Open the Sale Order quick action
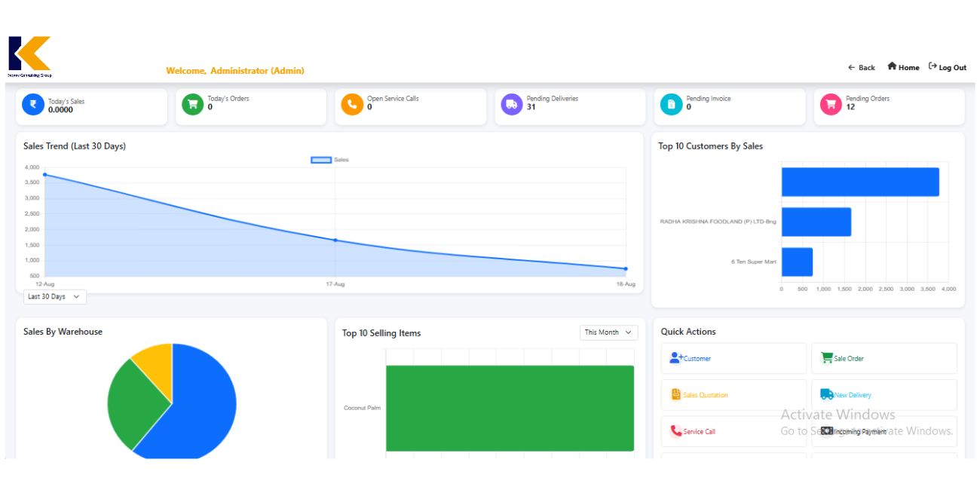The image size is (980, 490). click(x=884, y=359)
